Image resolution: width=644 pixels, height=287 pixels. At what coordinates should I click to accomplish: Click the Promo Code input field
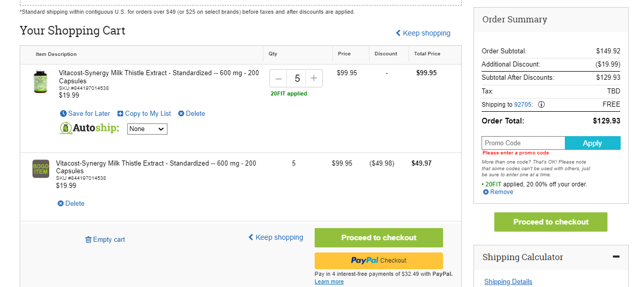(523, 143)
